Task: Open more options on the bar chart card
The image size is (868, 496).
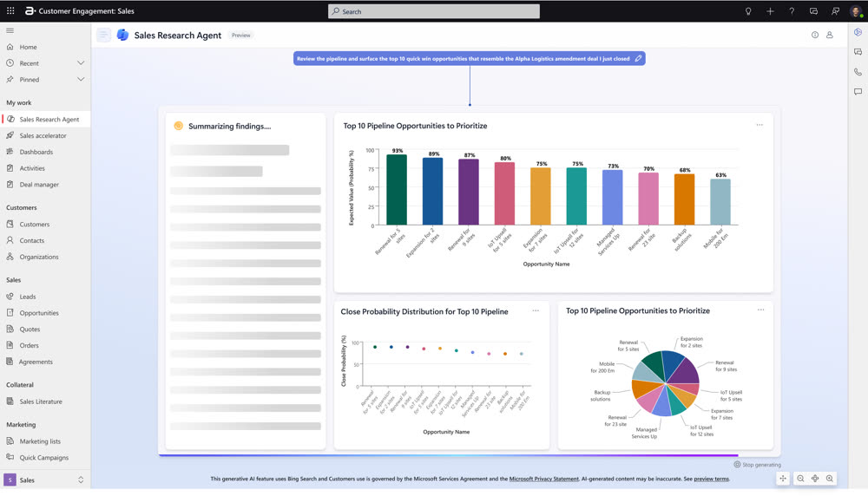Action: (x=759, y=125)
